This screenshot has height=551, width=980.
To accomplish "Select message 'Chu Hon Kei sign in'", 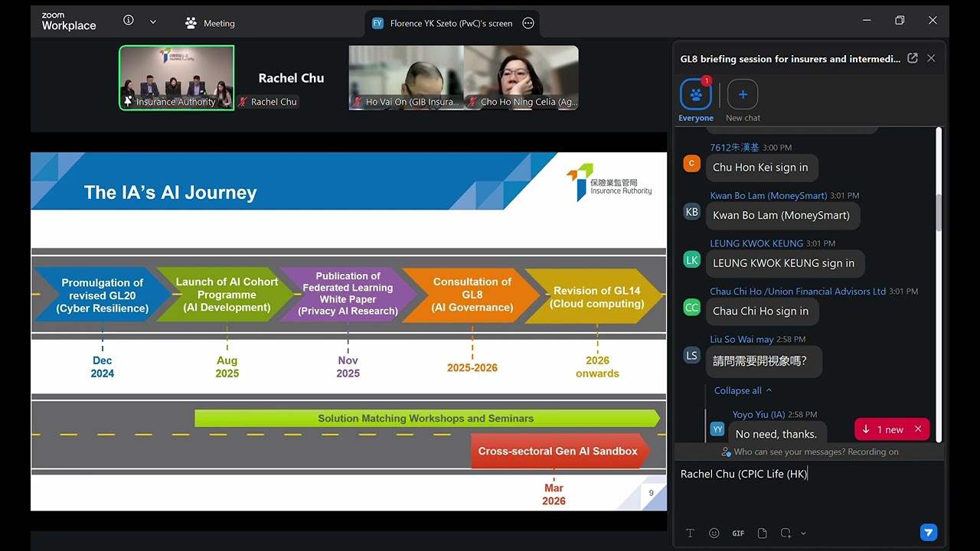I will [760, 168].
